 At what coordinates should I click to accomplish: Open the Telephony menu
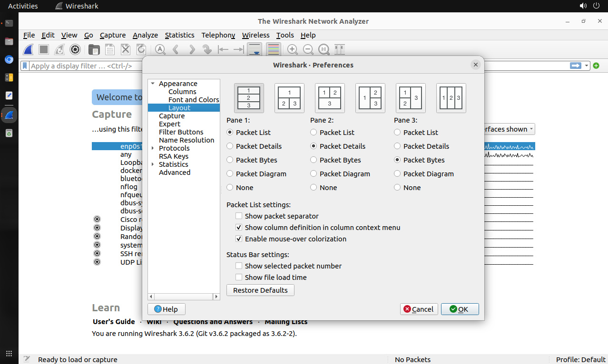(x=218, y=35)
